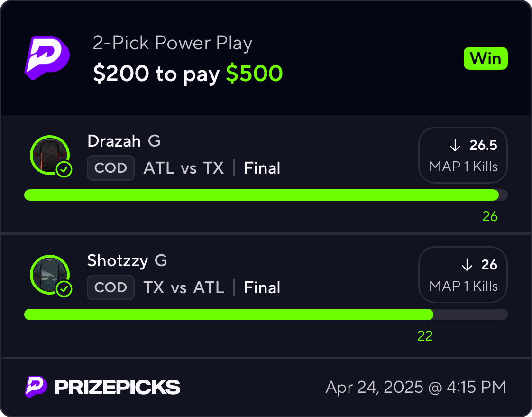Click the down arrow next to 26.5
This screenshot has width=532, height=417.
tap(455, 145)
